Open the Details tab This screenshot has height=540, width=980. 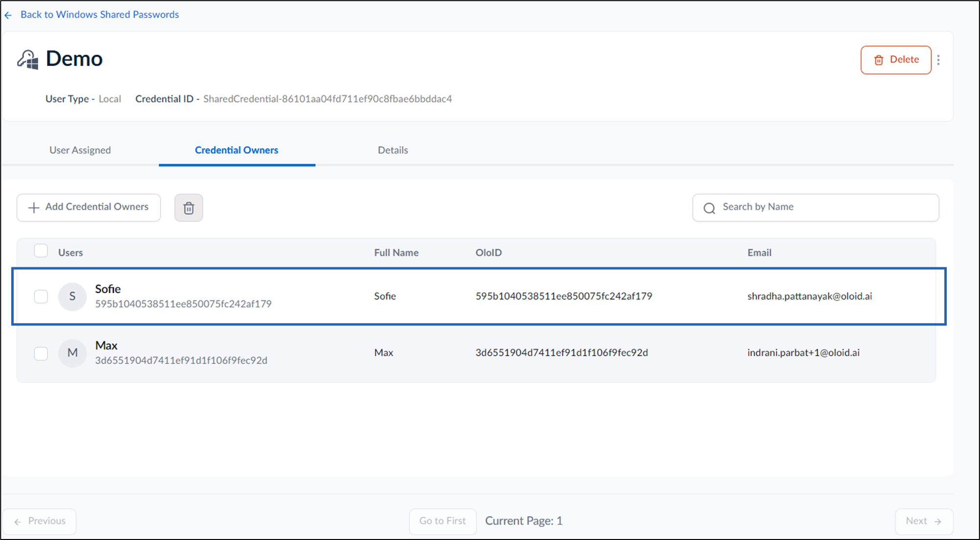point(393,150)
